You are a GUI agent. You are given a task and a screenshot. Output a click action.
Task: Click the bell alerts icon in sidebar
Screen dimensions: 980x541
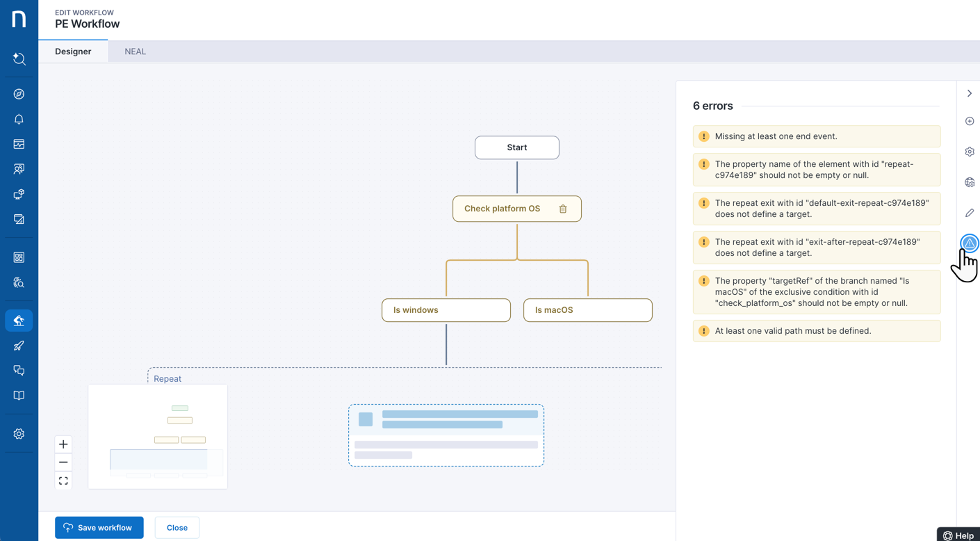click(19, 119)
